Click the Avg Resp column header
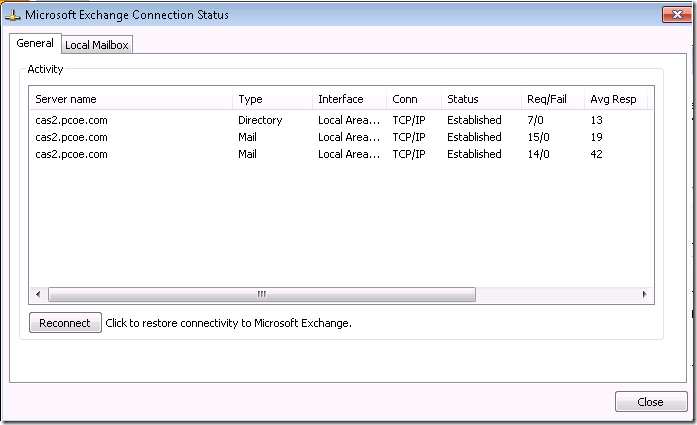The height and width of the screenshot is (425, 697). [616, 99]
